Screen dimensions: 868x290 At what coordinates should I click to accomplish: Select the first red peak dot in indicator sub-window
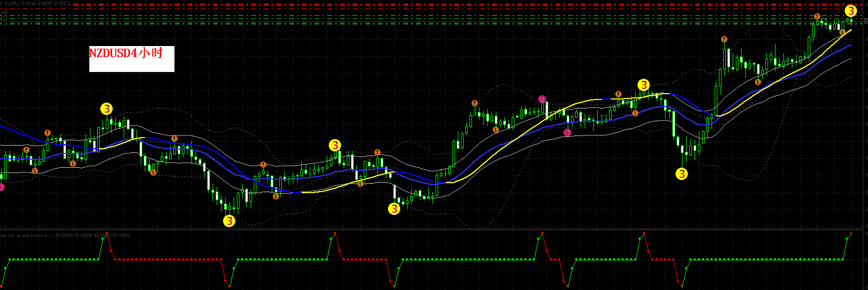pos(108,233)
